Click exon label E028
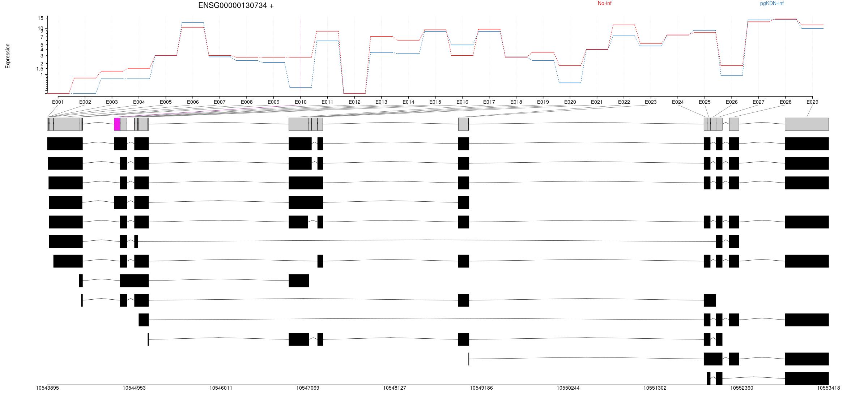This screenshot has width=868, height=394. (x=786, y=102)
